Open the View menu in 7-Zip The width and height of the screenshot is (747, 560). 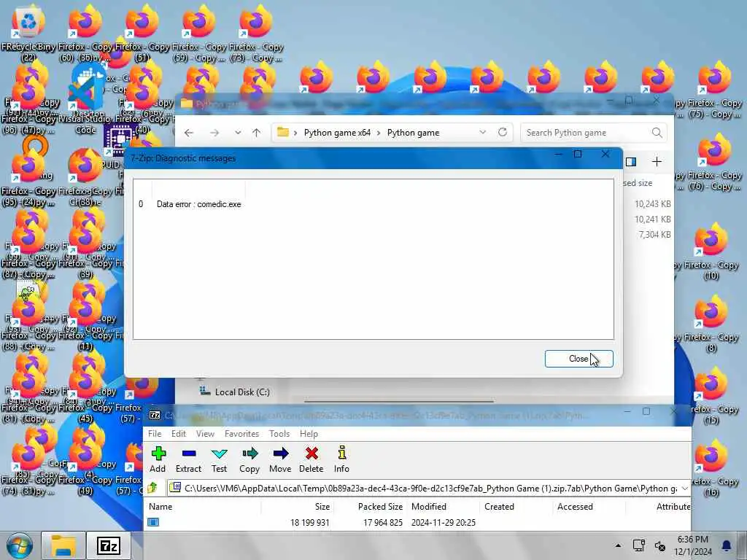click(x=205, y=434)
